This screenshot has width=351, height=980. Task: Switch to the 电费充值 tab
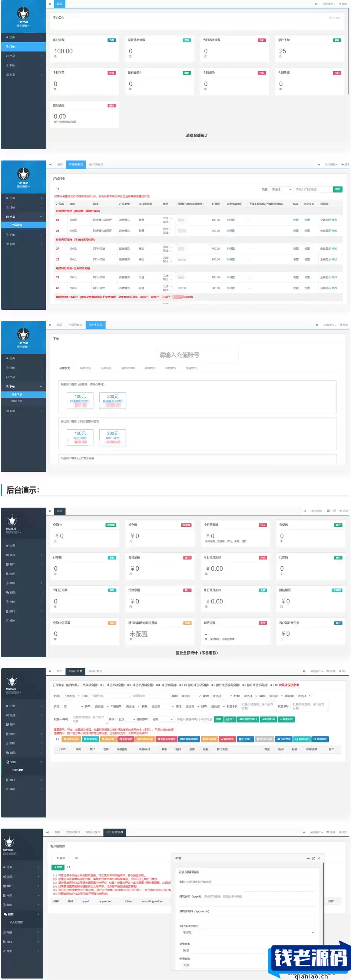(106, 368)
